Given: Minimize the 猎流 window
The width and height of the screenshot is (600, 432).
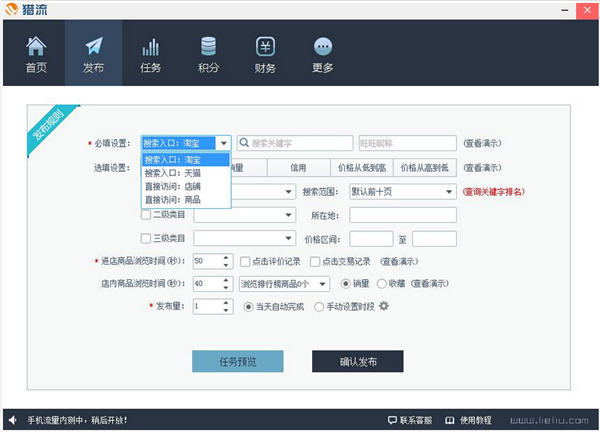Looking at the screenshot, I should [564, 10].
